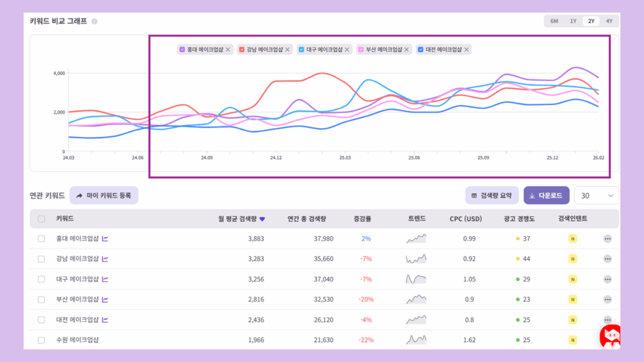The width and height of the screenshot is (644, 362).
Task: Sort by 월 평균 검색량 column arrow
Action: pyautogui.click(x=262, y=219)
